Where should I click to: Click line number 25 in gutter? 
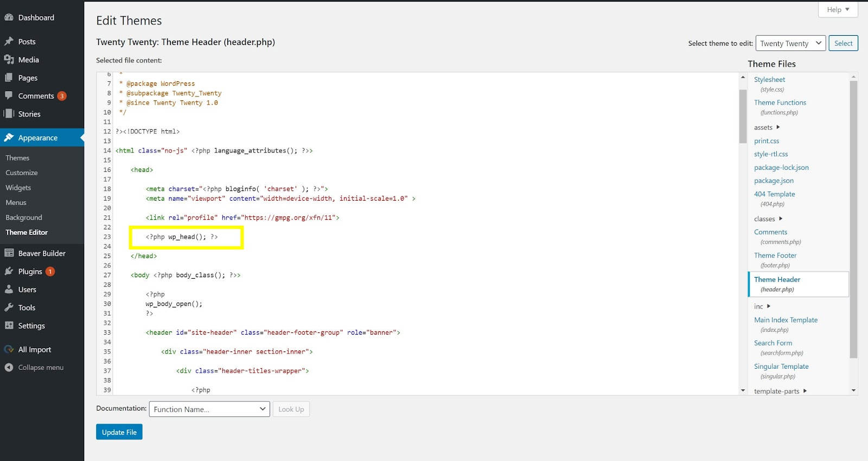[107, 256]
